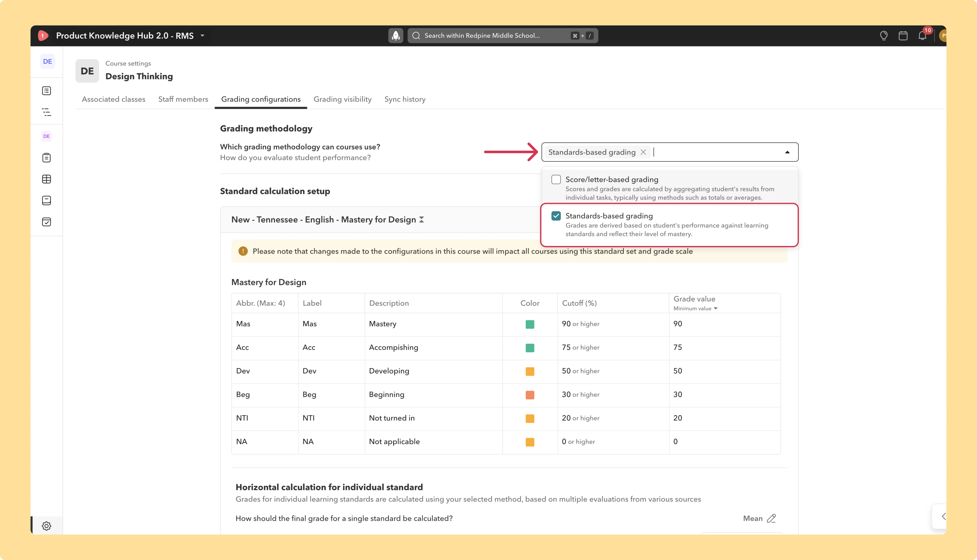The width and height of the screenshot is (977, 560).
Task: Click the Acc row color swatch
Action: pos(530,348)
